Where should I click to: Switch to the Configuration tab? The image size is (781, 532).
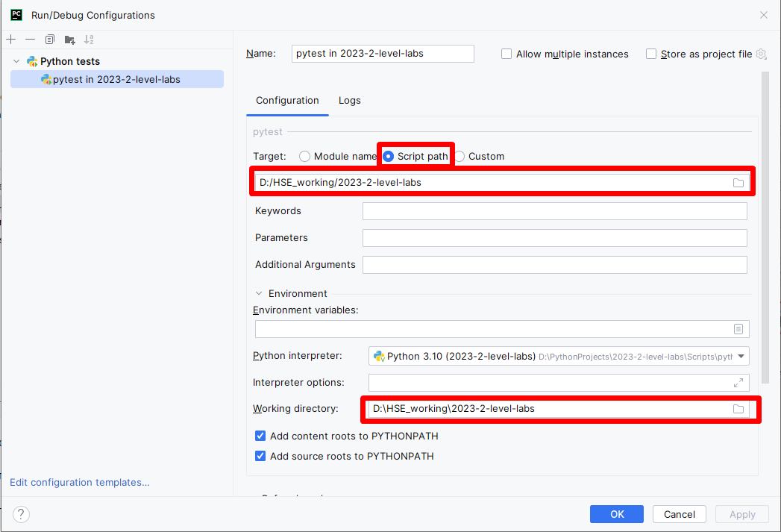pos(287,100)
